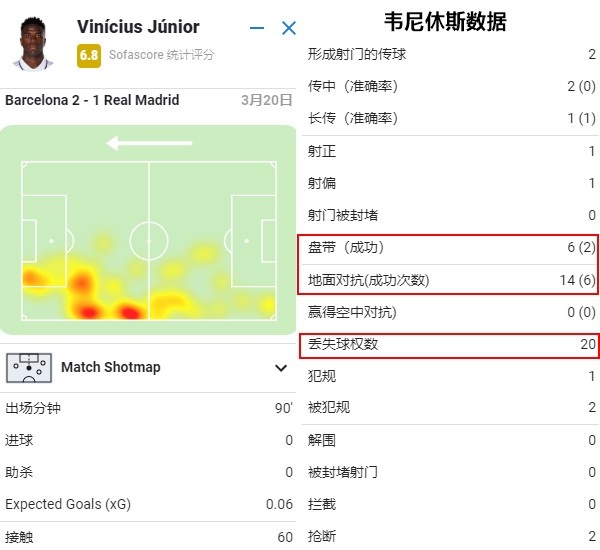
Task: Click the Match Shotmap pitch icon
Action: click(29, 368)
